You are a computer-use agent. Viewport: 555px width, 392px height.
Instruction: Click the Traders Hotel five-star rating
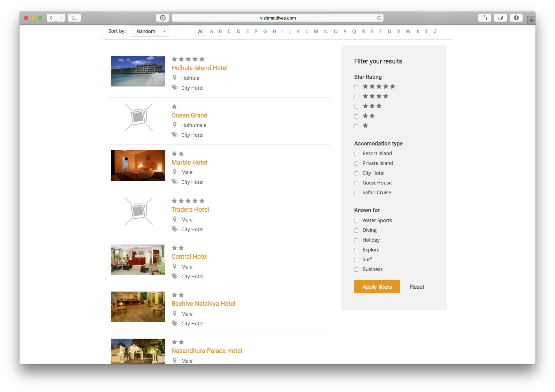click(188, 201)
